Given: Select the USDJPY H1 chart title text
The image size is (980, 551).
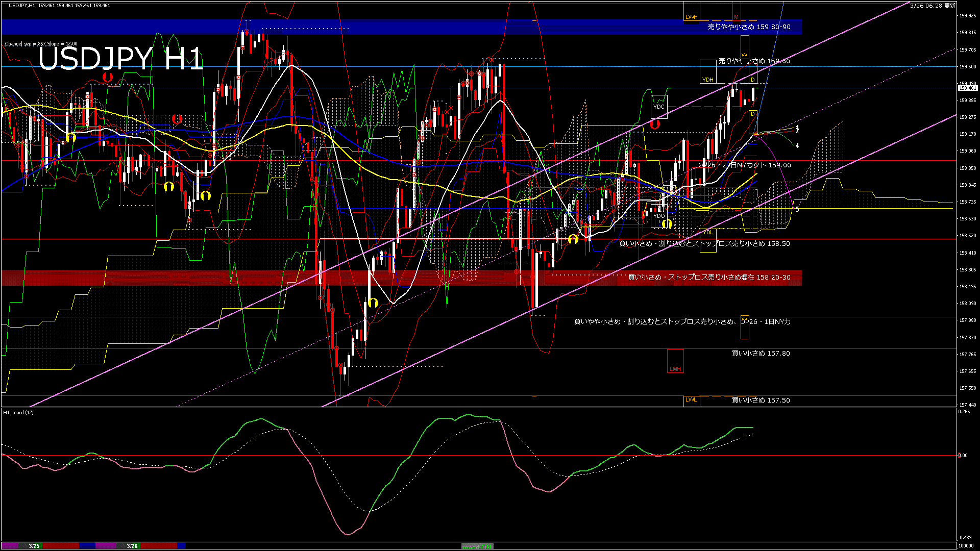Looking at the screenshot, I should click(x=122, y=61).
